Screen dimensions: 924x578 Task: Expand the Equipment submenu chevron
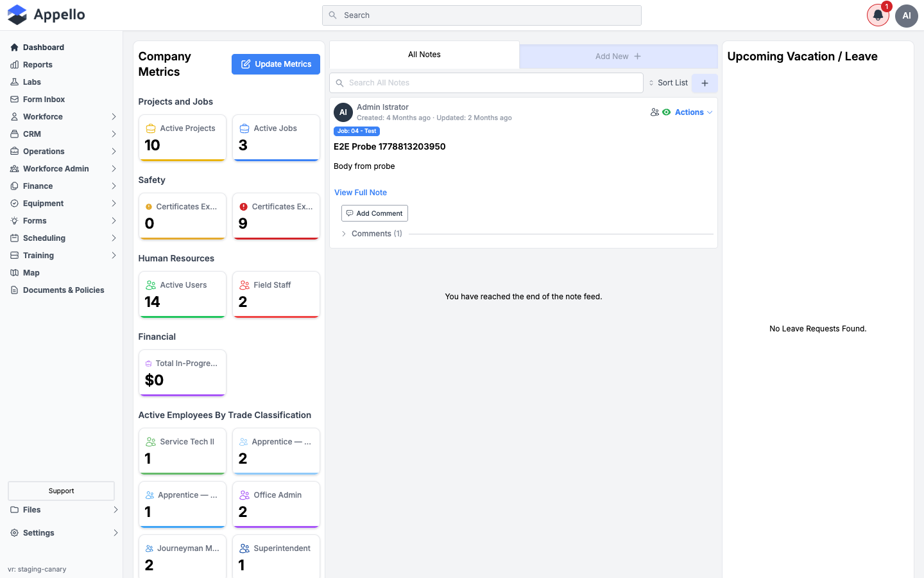114,204
